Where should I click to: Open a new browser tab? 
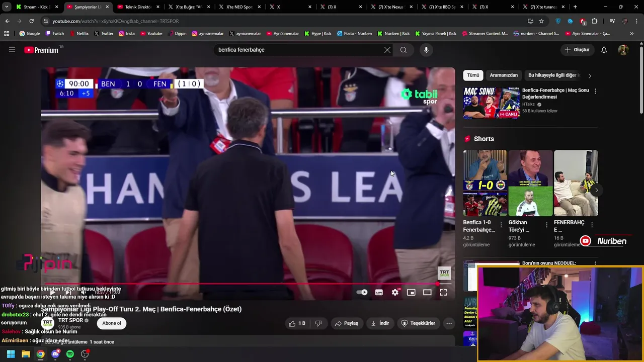pyautogui.click(x=575, y=7)
